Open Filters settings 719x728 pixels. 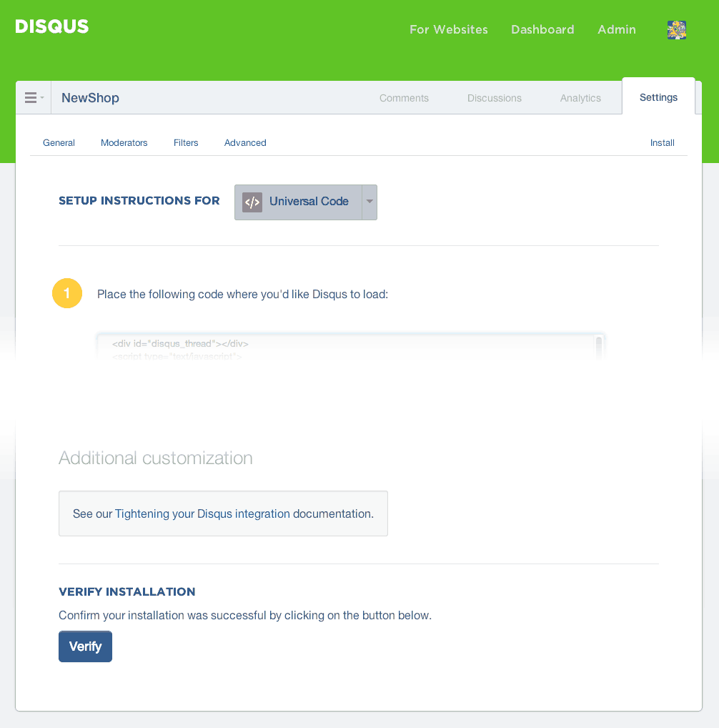(x=186, y=142)
